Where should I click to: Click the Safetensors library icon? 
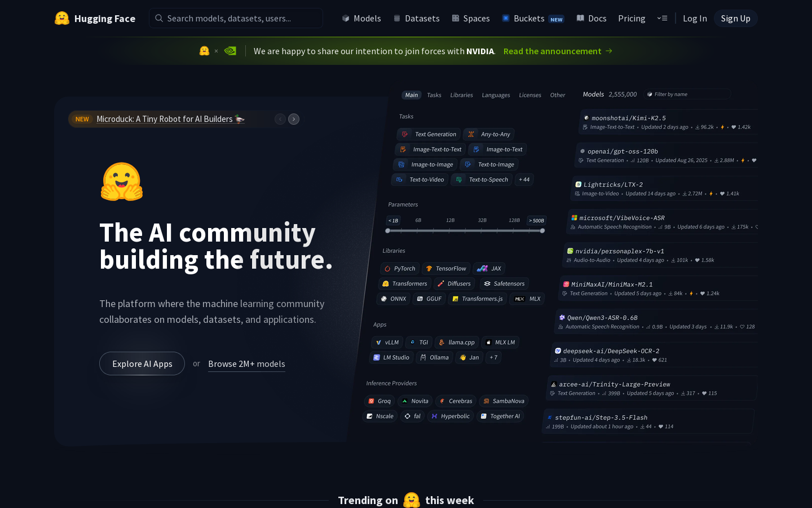tap(487, 284)
